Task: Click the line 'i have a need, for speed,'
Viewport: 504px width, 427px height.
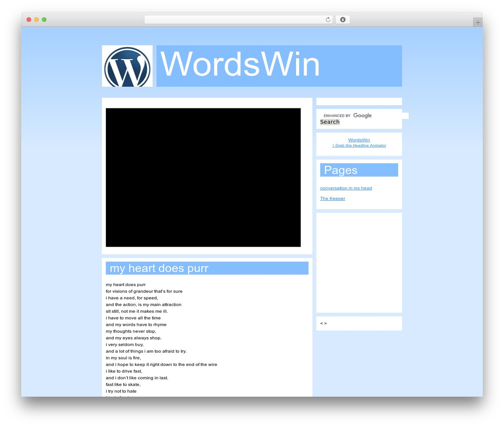Action: coord(132,298)
